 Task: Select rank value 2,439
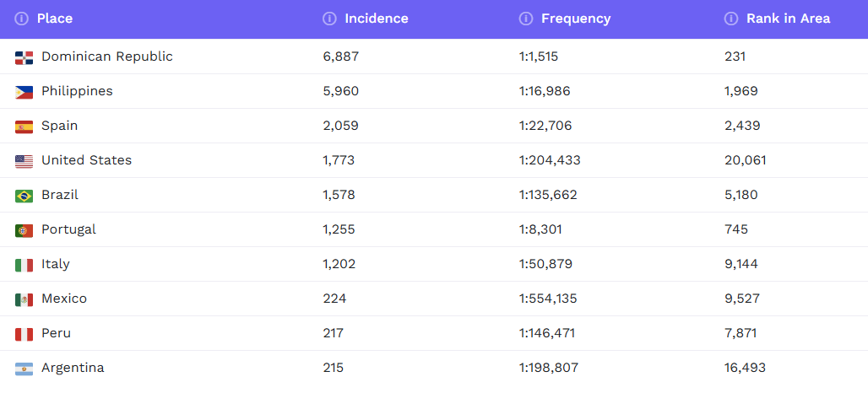tap(742, 126)
